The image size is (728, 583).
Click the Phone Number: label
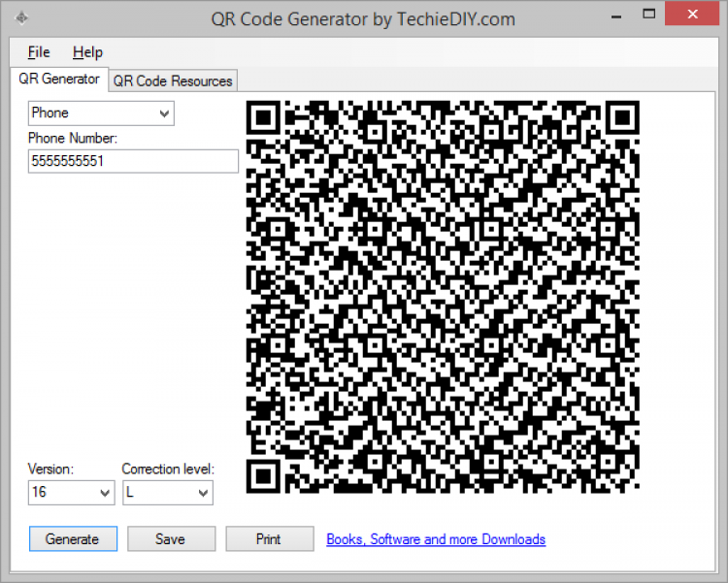tap(73, 139)
